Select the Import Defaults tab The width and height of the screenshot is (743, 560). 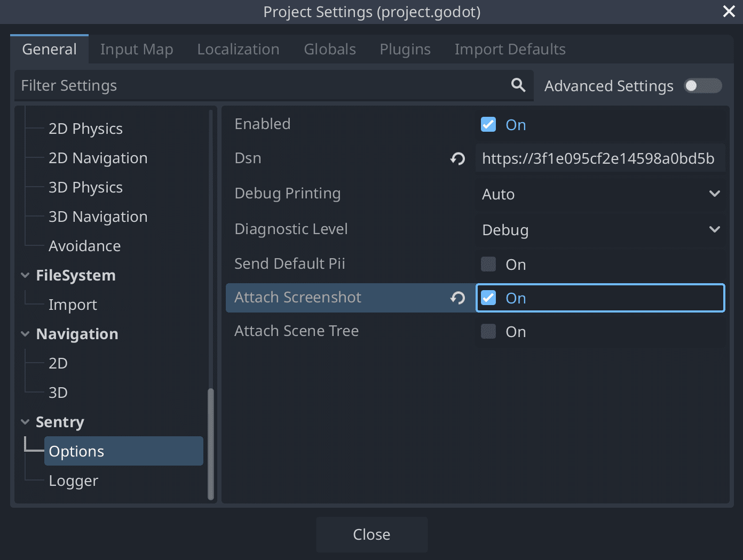(x=509, y=49)
